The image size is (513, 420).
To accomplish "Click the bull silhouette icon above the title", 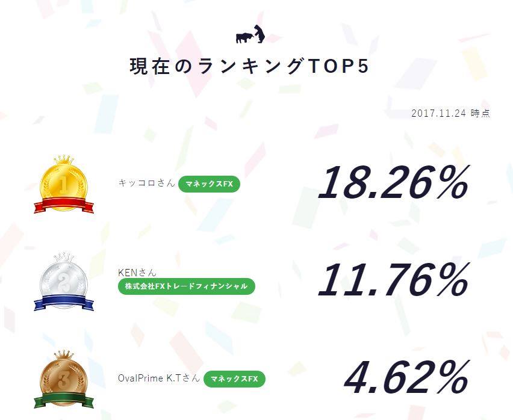I will (x=244, y=38).
